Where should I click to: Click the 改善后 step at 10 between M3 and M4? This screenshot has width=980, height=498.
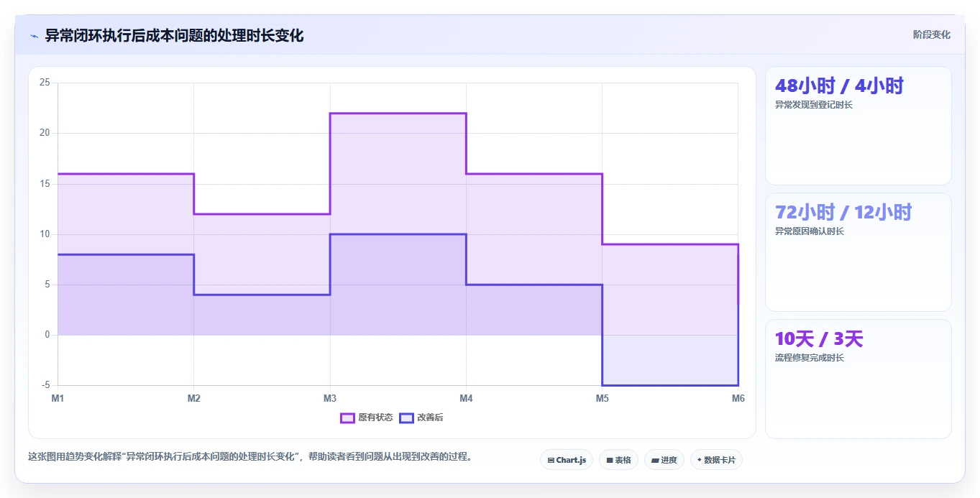pyautogui.click(x=398, y=234)
